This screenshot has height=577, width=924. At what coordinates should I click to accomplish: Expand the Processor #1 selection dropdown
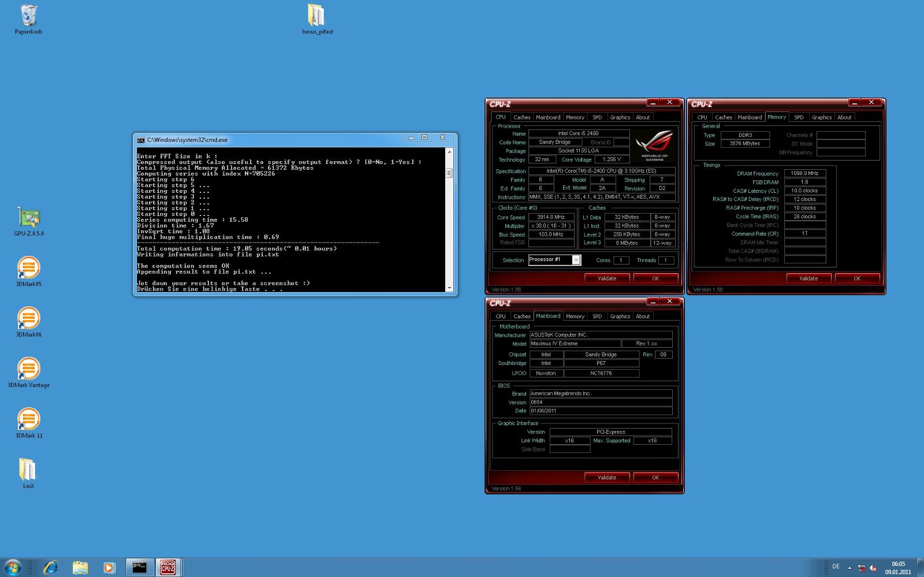point(576,260)
